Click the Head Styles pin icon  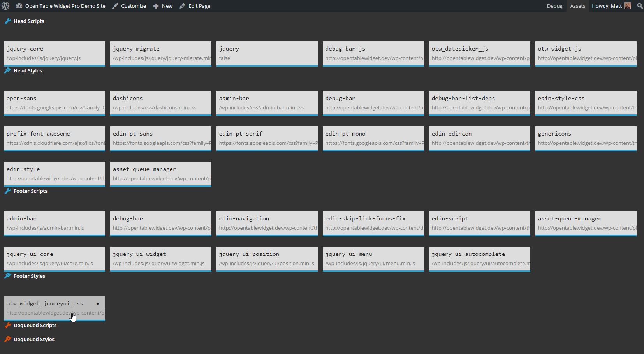[x=7, y=70]
